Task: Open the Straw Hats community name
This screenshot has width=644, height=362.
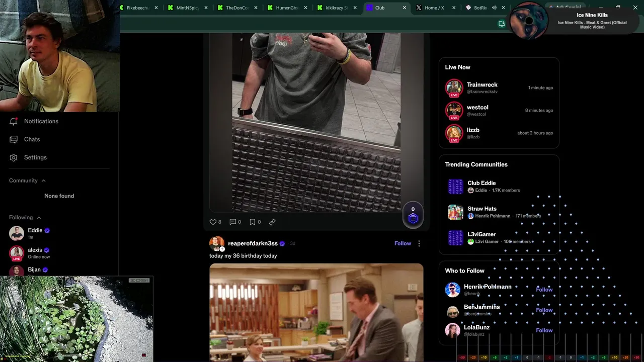Action: 482,209
